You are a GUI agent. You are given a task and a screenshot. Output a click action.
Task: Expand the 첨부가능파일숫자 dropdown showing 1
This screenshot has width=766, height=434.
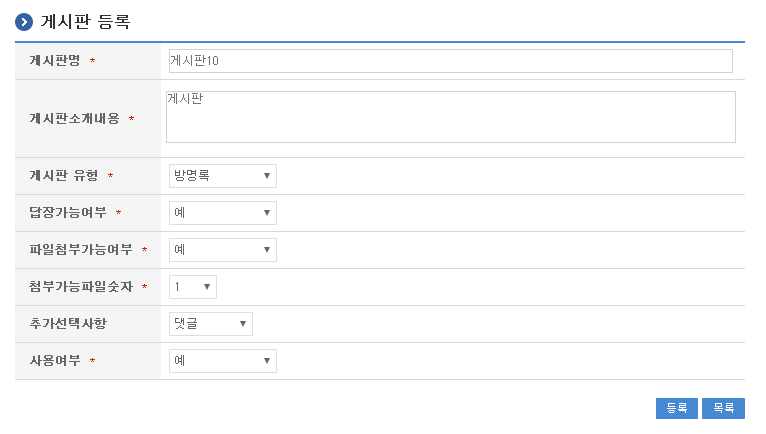click(x=193, y=287)
